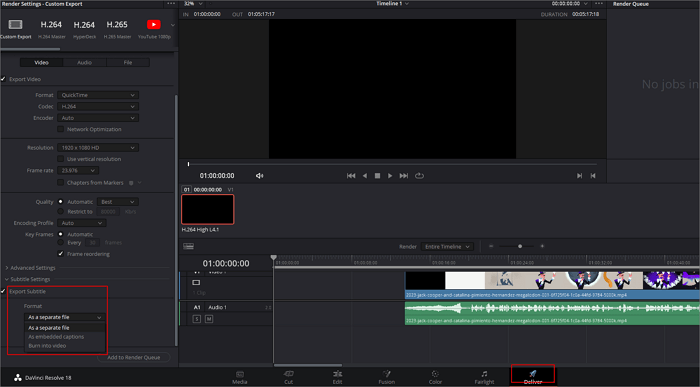Click Add to Render Queue button
The image size is (700, 387).
[x=133, y=357]
